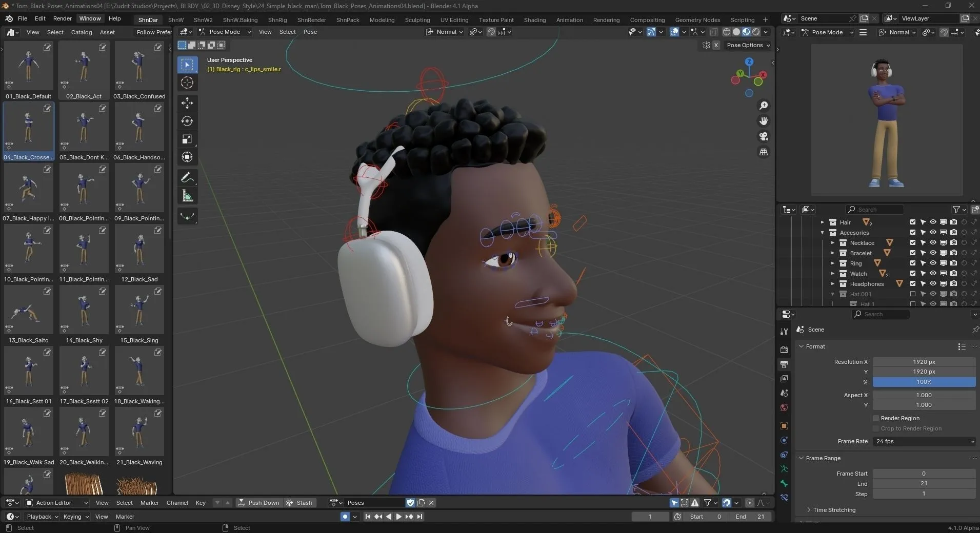
Task: Switch viewport to rendered shading
Action: [755, 32]
